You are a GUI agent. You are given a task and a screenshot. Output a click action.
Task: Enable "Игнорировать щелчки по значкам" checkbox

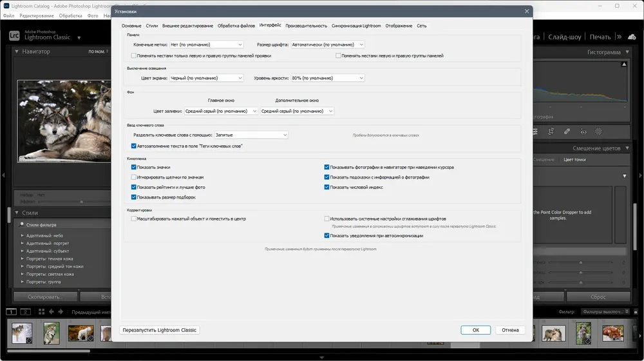(x=133, y=177)
